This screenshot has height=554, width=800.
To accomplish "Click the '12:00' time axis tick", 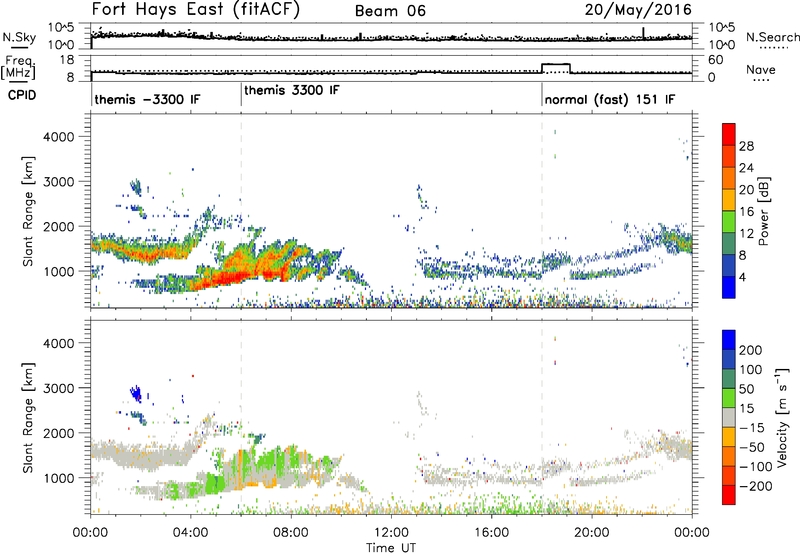I will click(x=391, y=533).
